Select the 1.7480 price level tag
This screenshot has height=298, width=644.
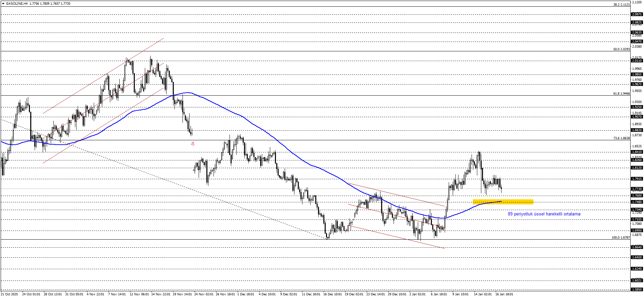[x=637, y=202]
